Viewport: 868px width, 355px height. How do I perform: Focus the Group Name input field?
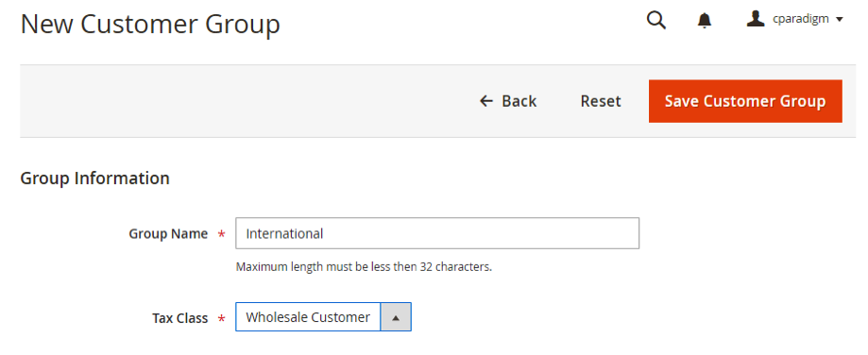[x=437, y=233]
